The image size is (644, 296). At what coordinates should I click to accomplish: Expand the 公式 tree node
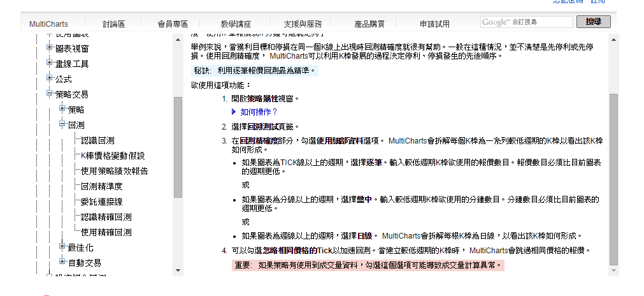(50, 78)
